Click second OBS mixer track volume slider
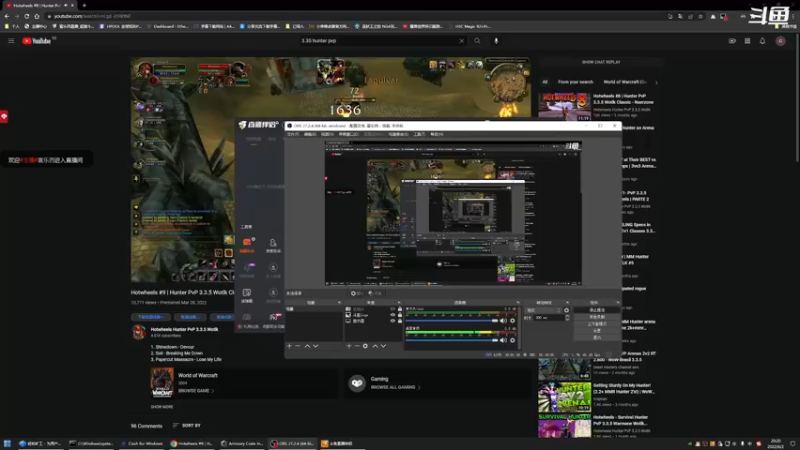 pos(452,340)
